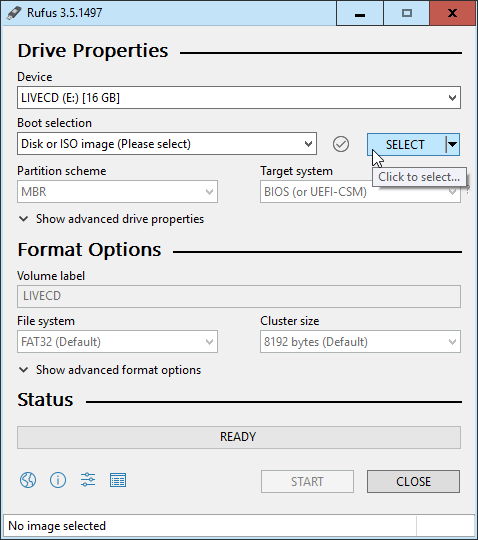Screen dimensions: 478x540
Task: Click the CLOSE button
Action: pyautogui.click(x=413, y=481)
